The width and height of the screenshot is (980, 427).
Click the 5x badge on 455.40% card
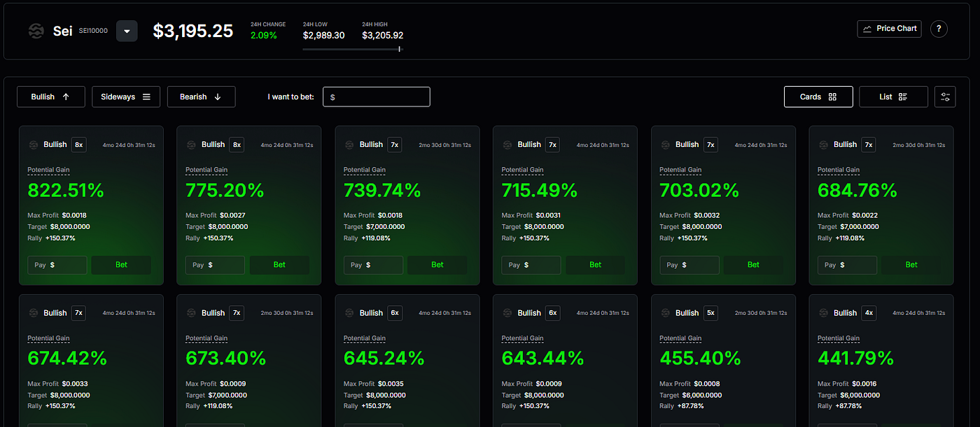coord(711,313)
